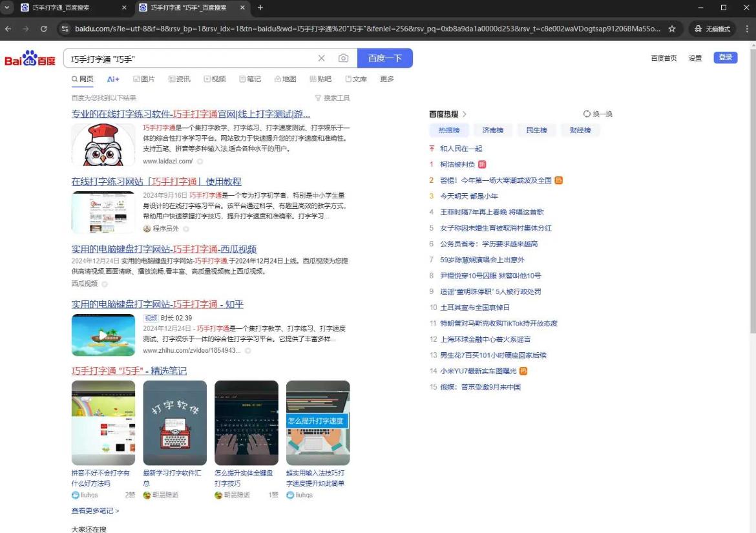Open the 西瓜视频 result link
Screen dimensions: 756x533
click(164, 249)
